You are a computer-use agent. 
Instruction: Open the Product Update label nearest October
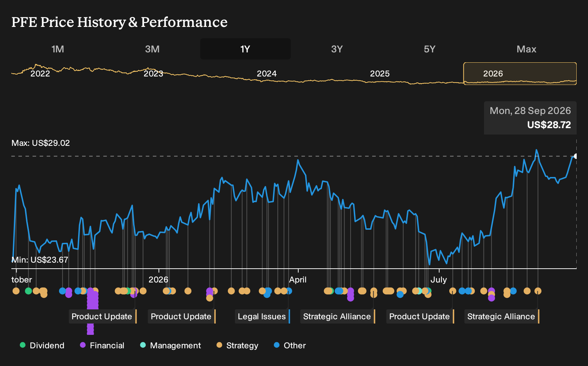click(x=103, y=316)
